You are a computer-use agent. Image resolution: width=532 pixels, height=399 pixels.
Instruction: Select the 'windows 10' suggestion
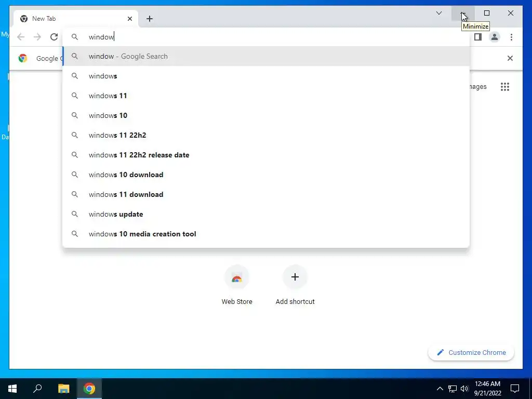point(267,115)
